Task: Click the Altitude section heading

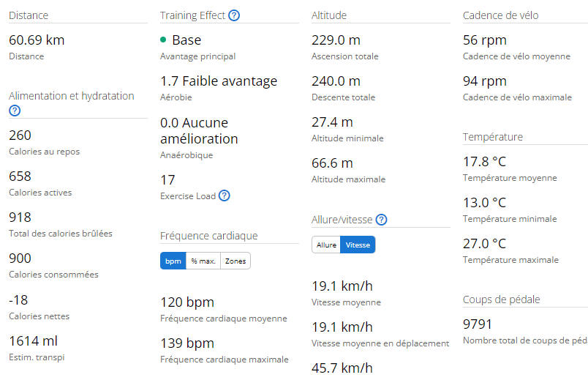Action: click(329, 15)
